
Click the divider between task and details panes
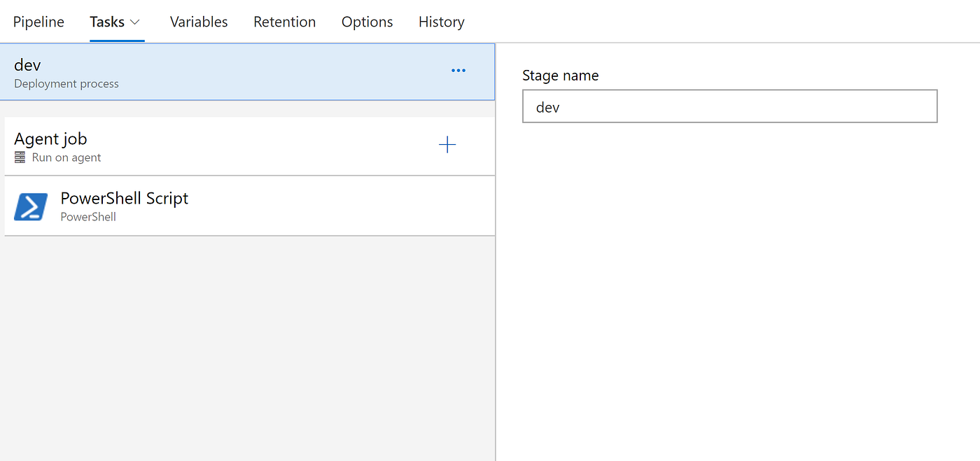click(x=496, y=315)
